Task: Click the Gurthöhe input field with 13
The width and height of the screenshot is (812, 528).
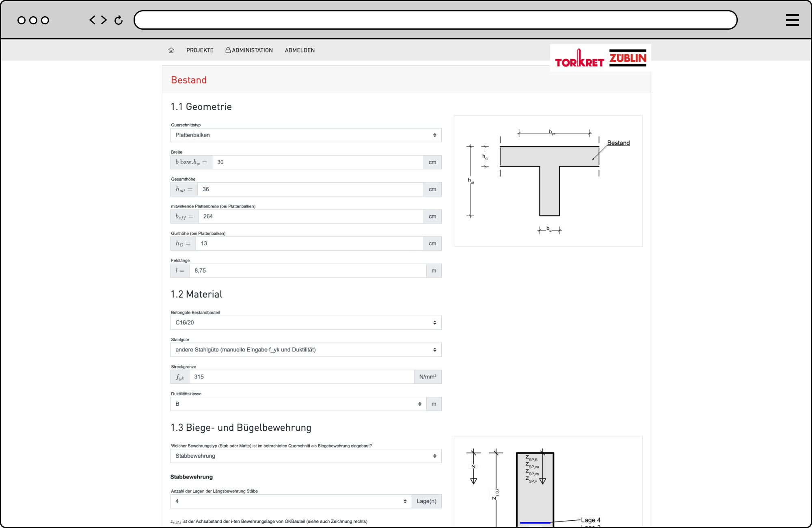Action: pyautogui.click(x=310, y=244)
